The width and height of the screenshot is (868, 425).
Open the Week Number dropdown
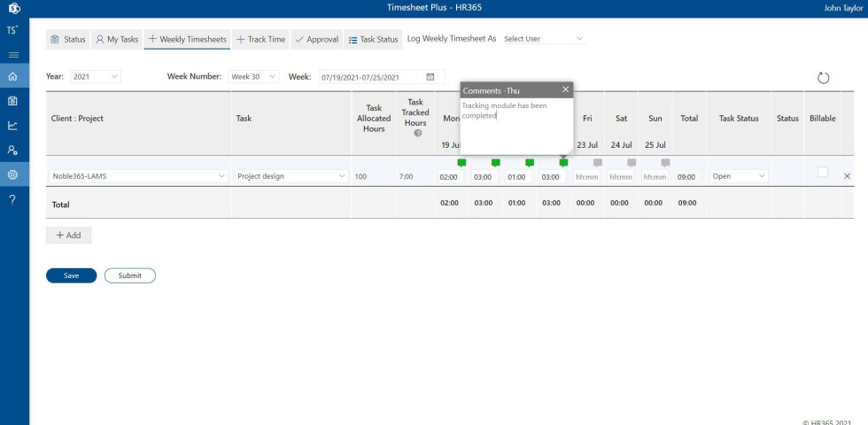[x=253, y=77]
